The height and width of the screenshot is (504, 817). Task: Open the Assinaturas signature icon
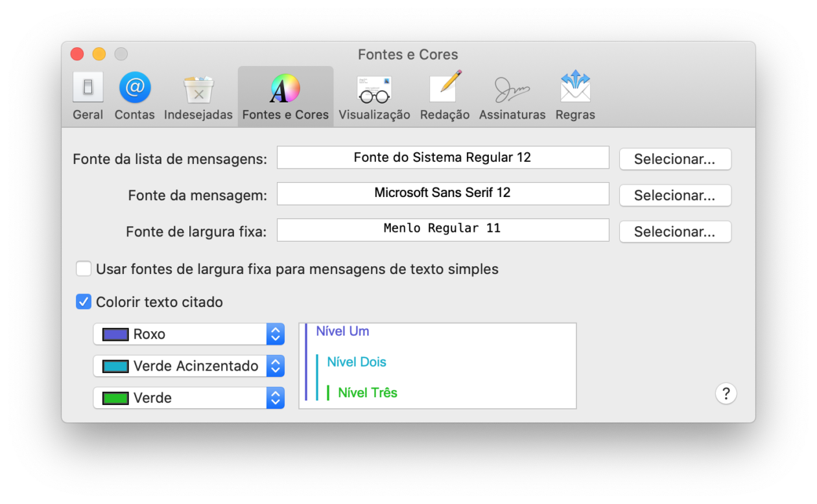tap(512, 95)
